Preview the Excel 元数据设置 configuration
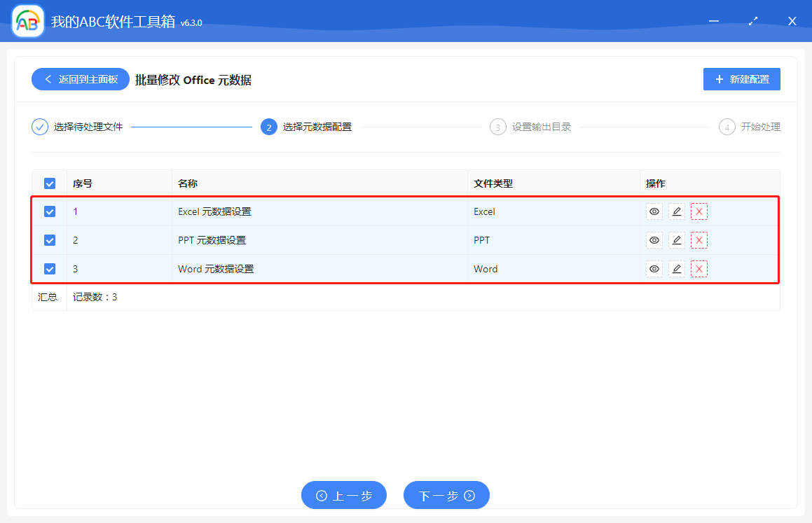Image resolution: width=812 pixels, height=523 pixels. (654, 211)
